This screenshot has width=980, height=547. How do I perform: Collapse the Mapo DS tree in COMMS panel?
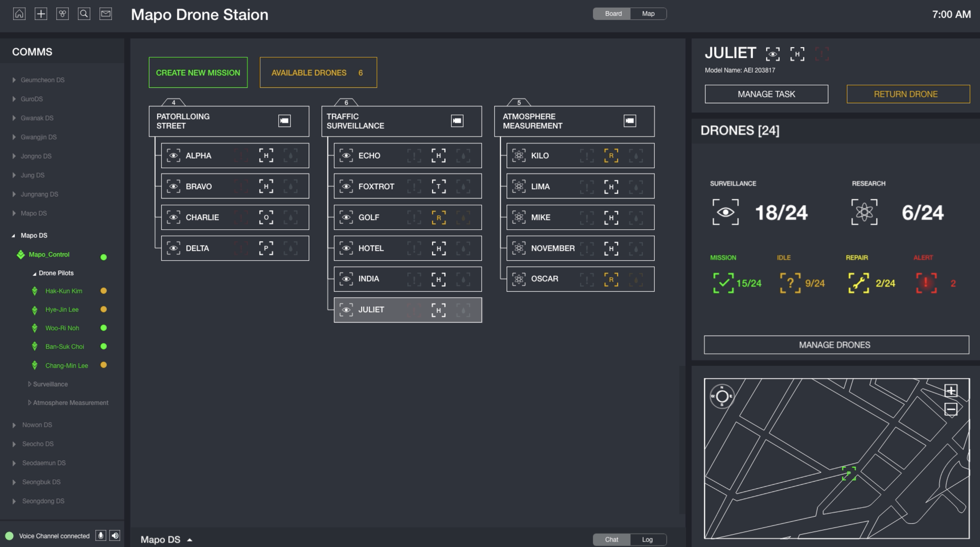pyautogui.click(x=14, y=235)
